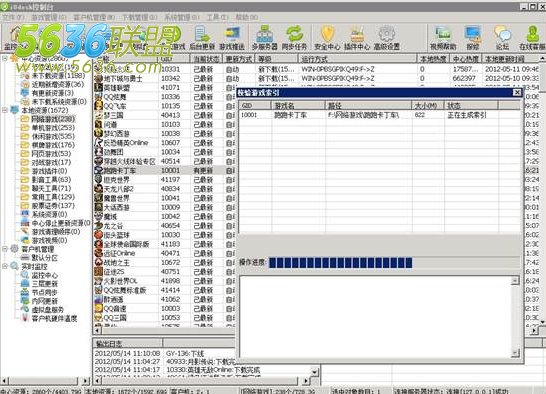Collapse the 本地资源(1672) tree node
This screenshot has height=394, width=546.
[x=5, y=110]
